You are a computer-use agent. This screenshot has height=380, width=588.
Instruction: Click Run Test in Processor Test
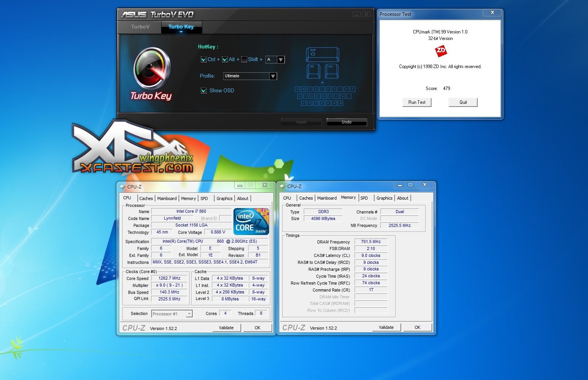point(417,102)
